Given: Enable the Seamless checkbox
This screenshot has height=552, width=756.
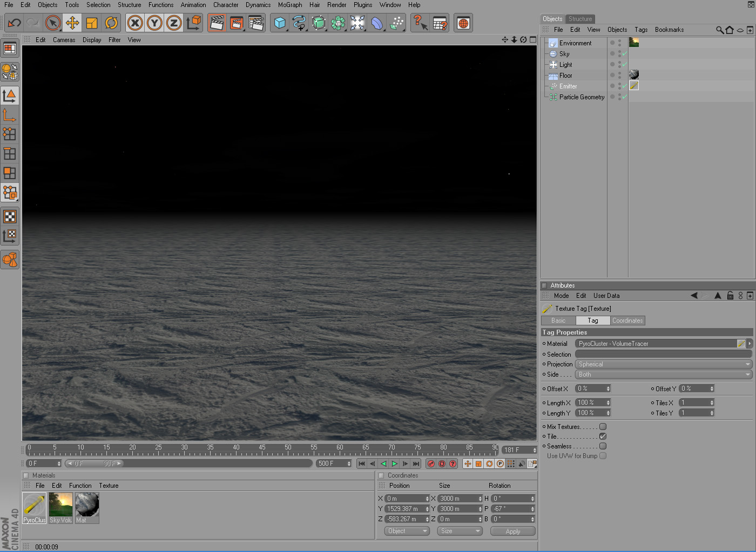Looking at the screenshot, I should tap(603, 446).
